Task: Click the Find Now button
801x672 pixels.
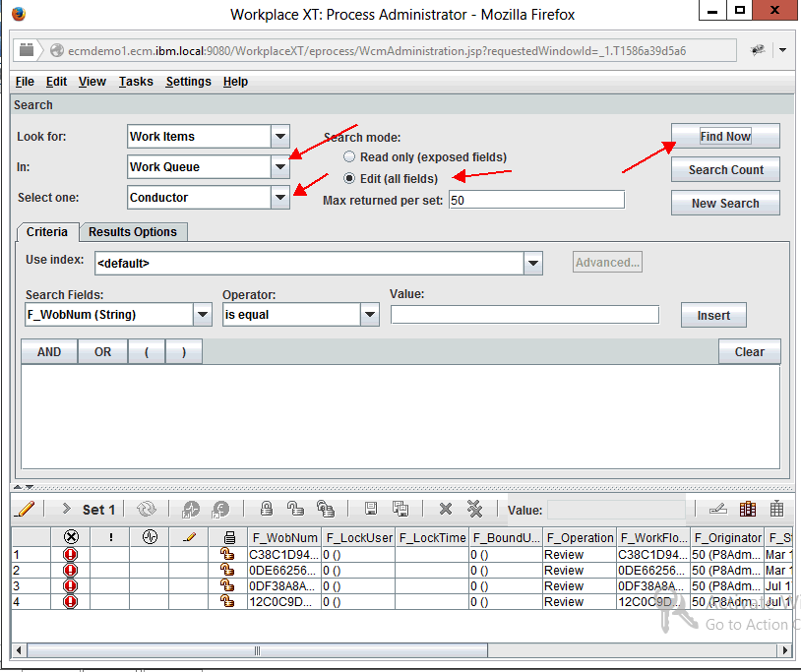Action: [x=725, y=137]
